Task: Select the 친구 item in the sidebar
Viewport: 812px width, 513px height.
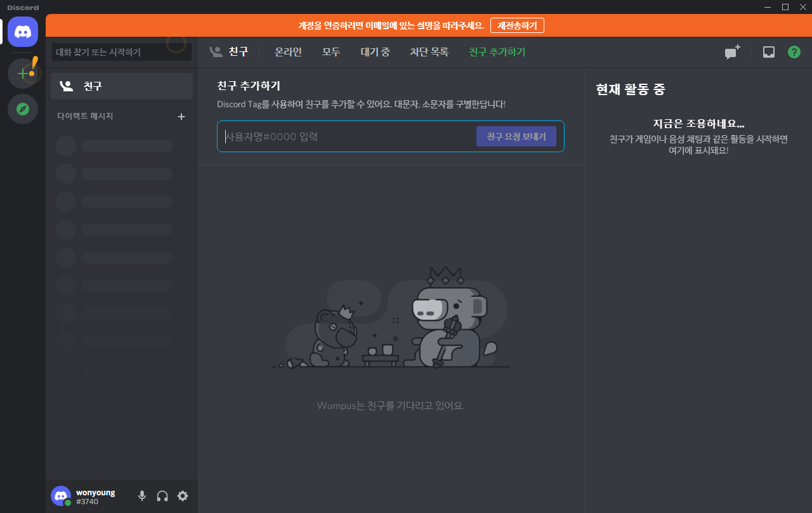Action: click(x=122, y=86)
